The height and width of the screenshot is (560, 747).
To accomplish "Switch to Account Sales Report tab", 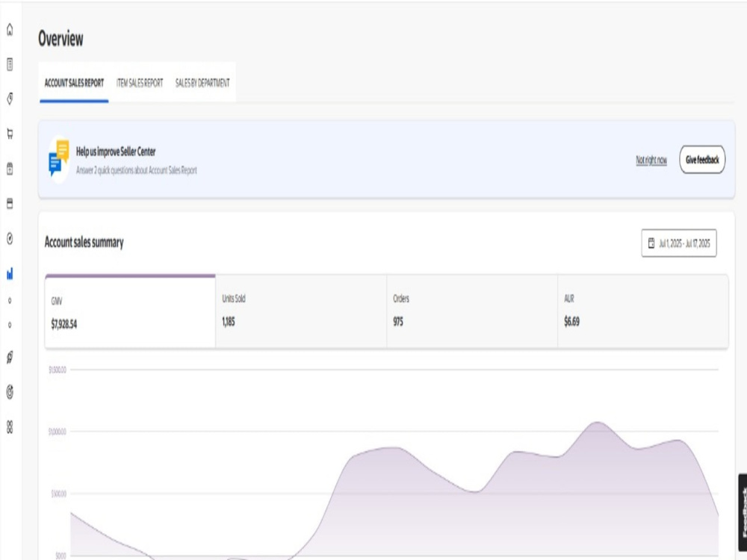I will pyautogui.click(x=74, y=83).
